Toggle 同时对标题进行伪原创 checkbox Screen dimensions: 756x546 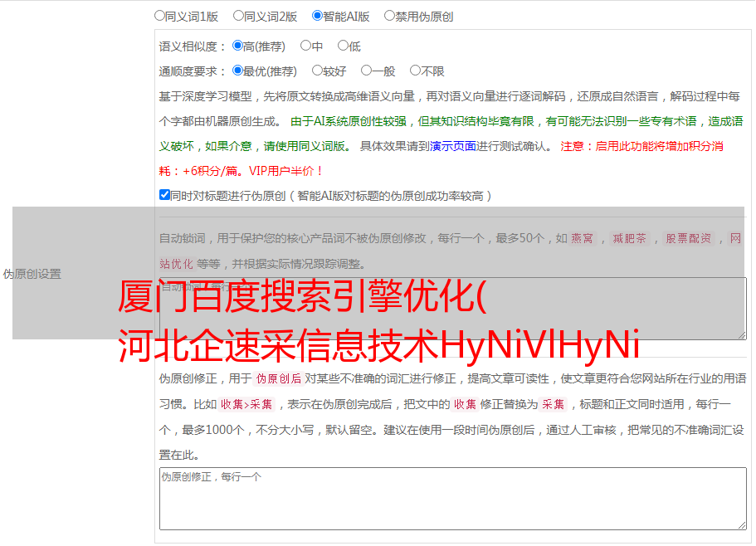(x=164, y=195)
